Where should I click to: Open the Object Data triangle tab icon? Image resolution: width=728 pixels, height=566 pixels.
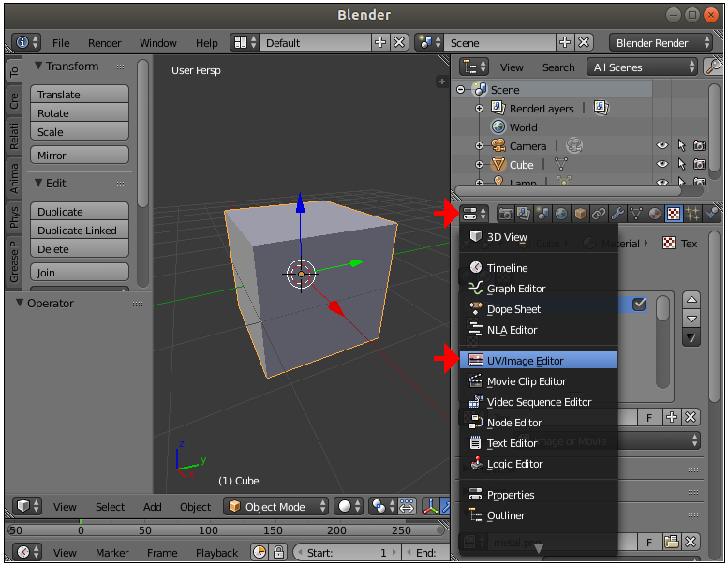[x=635, y=214]
